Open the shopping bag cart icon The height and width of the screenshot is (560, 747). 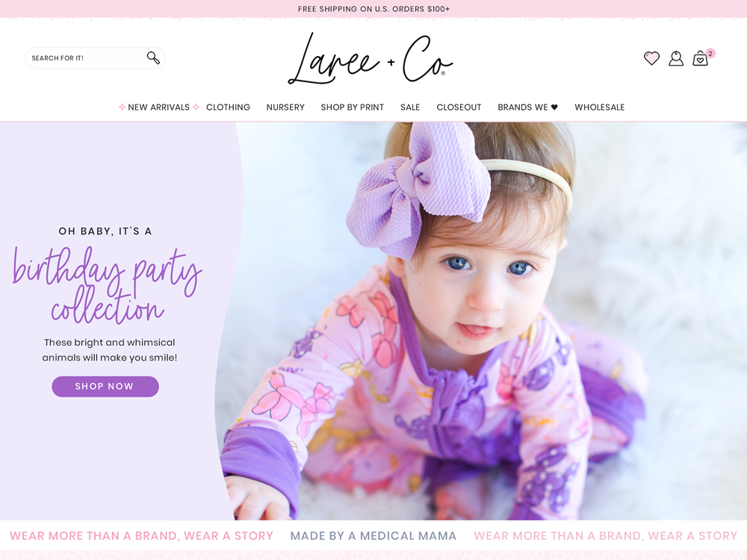[701, 58]
